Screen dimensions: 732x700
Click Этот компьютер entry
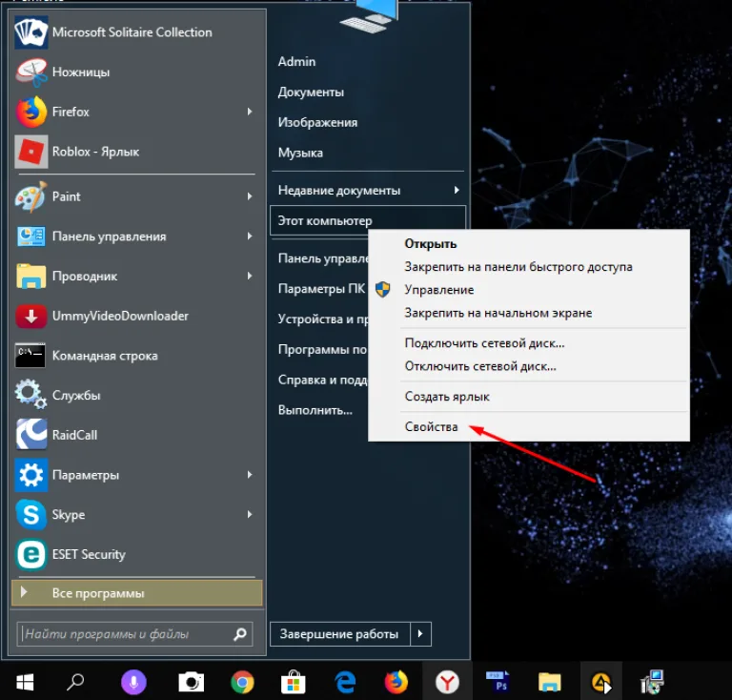pos(367,220)
